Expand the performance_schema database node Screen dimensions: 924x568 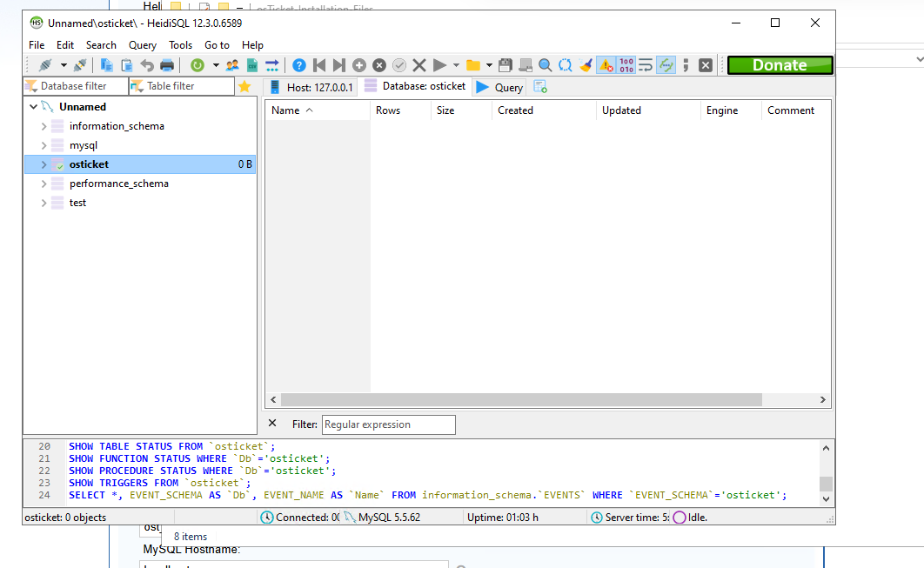click(44, 184)
